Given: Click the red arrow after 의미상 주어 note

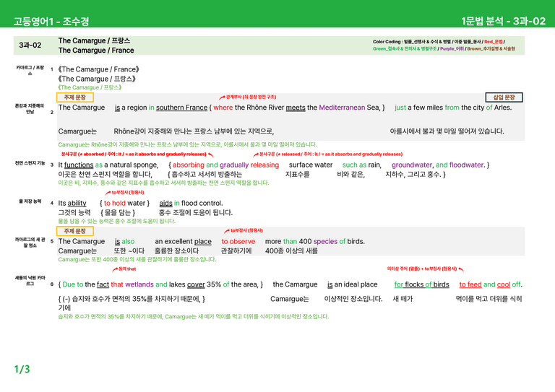Looking at the screenshot, I should [x=461, y=269].
